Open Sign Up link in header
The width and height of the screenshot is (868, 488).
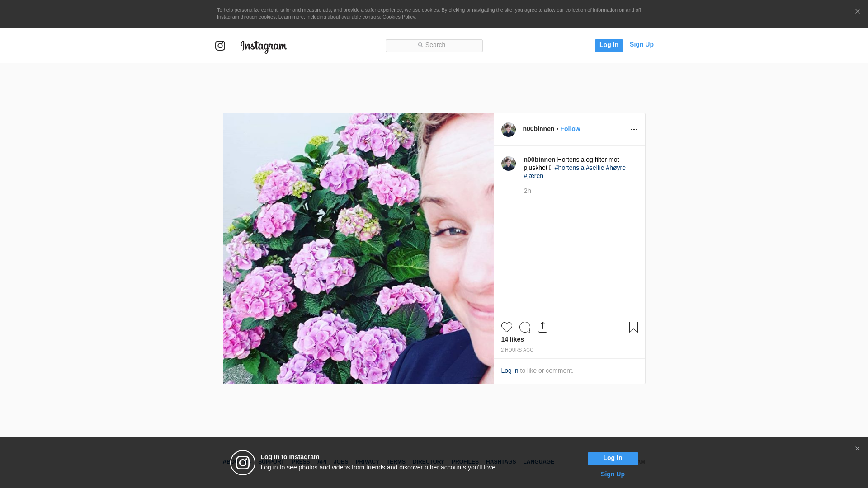[x=642, y=44]
